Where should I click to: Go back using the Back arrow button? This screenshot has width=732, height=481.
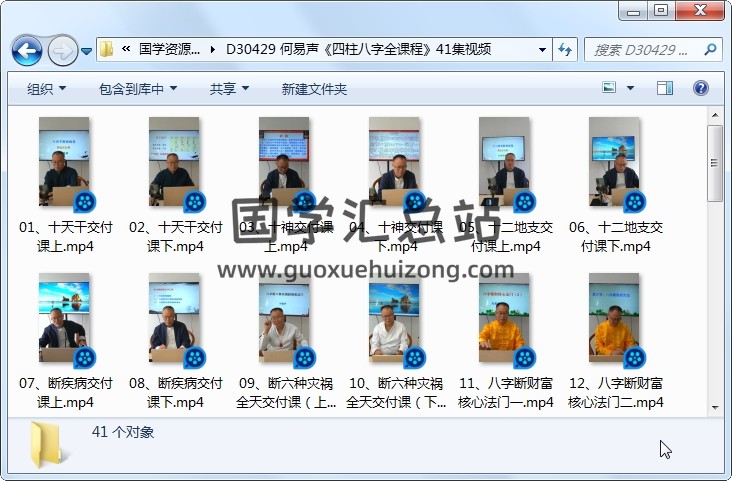click(x=27, y=50)
